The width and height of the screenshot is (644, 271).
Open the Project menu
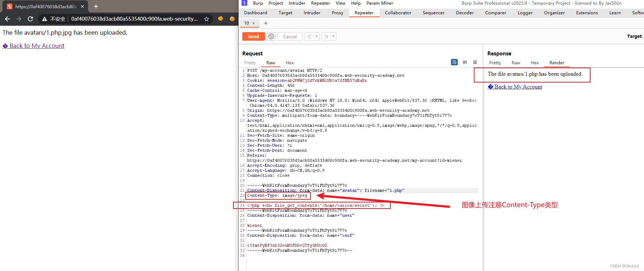point(276,3)
